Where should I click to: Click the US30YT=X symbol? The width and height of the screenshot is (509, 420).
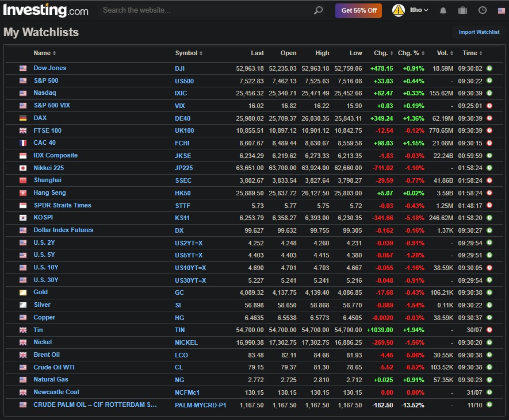click(190, 280)
